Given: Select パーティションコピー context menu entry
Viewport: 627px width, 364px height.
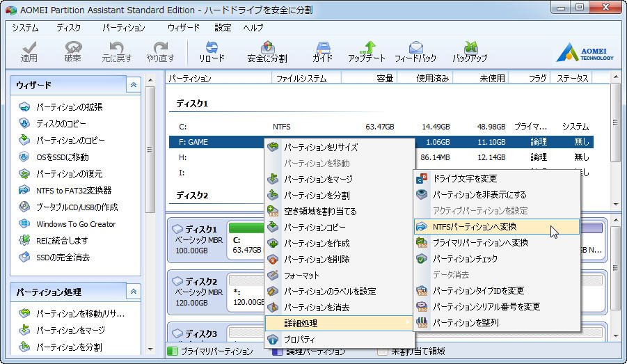Looking at the screenshot, I should pos(340,227).
